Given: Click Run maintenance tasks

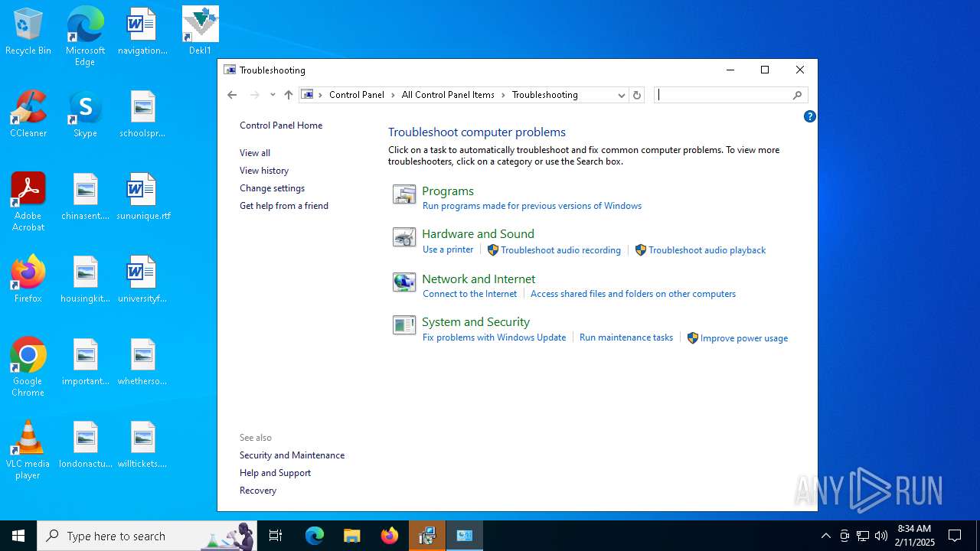Looking at the screenshot, I should [x=626, y=337].
